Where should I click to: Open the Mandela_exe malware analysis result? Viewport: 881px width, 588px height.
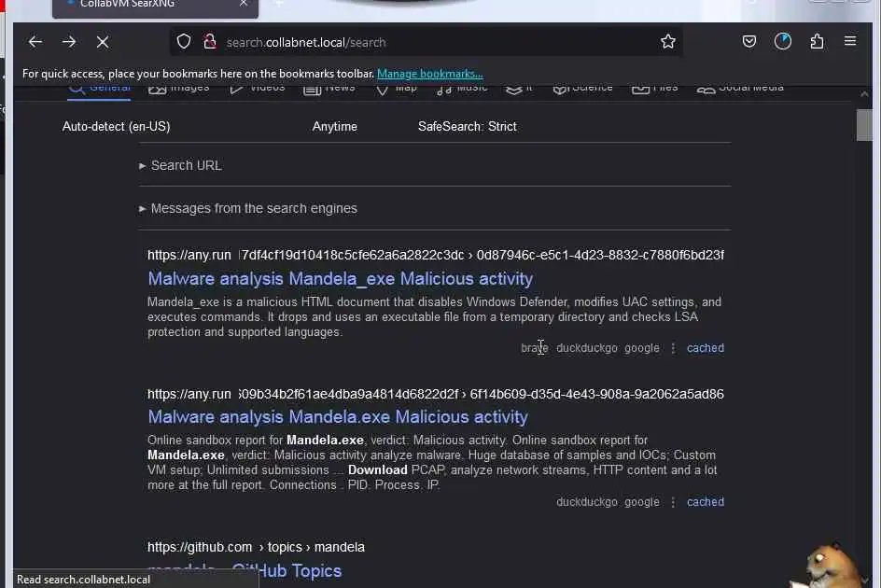341,279
